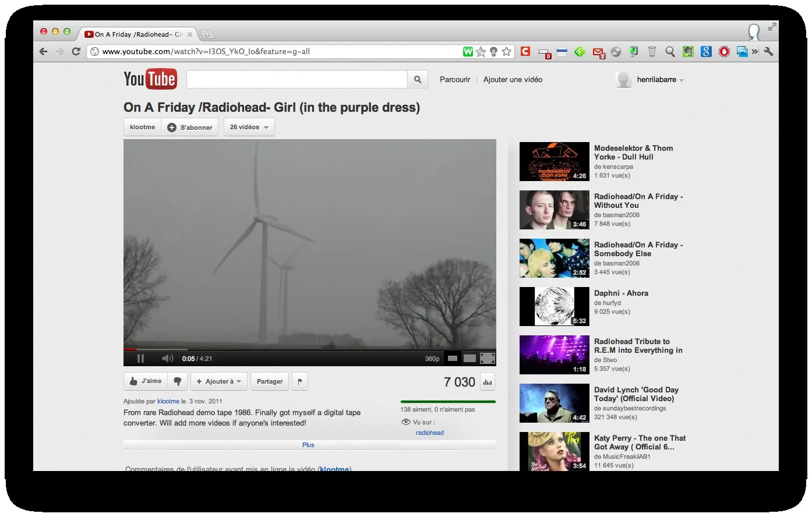Open the Gmail checker extension icon

tap(598, 52)
